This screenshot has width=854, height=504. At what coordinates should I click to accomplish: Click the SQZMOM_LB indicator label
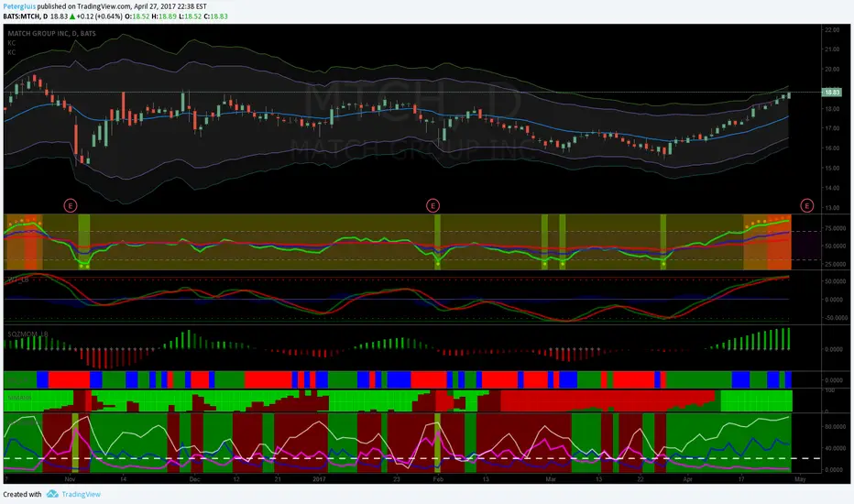click(x=27, y=334)
